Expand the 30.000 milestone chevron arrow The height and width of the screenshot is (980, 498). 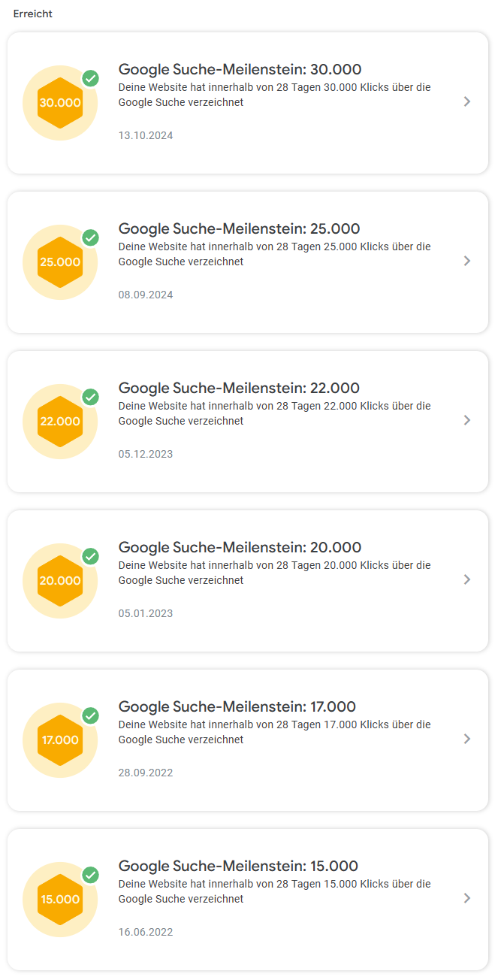coord(467,101)
